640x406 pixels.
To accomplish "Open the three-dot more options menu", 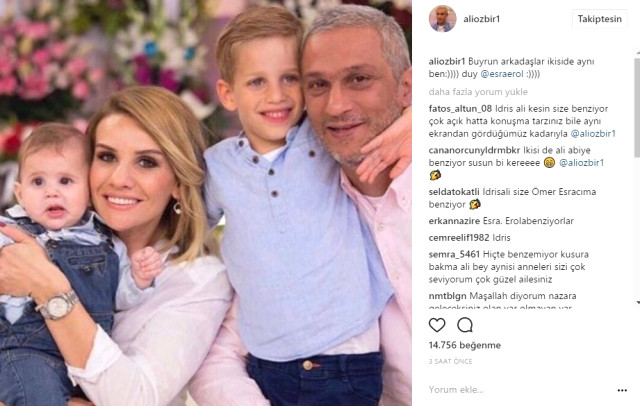I will (x=622, y=390).
